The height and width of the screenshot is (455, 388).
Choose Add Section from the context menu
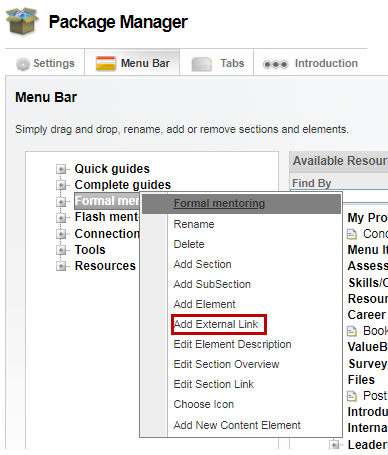(202, 264)
